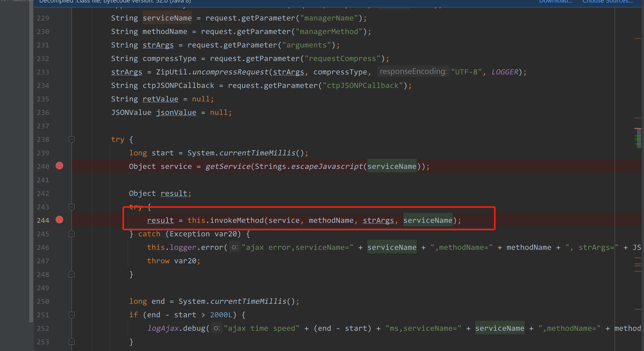Toggle the breakpoint on line 244
This screenshot has height=351, width=644.
(59, 220)
